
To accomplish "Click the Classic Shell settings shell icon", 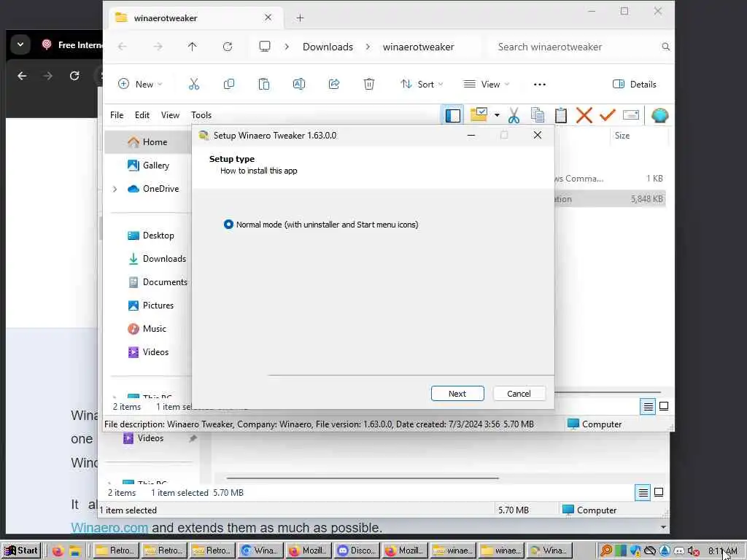I will (x=659, y=115).
